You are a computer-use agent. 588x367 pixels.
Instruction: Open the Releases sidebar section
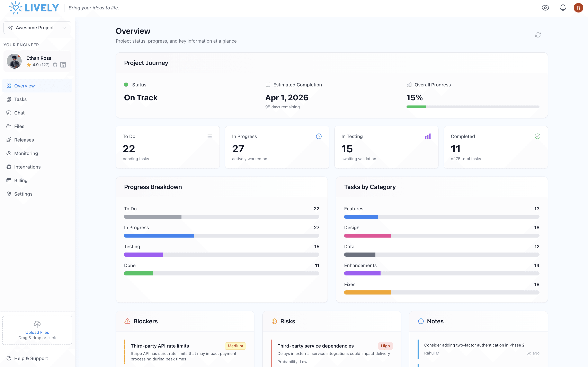click(24, 140)
